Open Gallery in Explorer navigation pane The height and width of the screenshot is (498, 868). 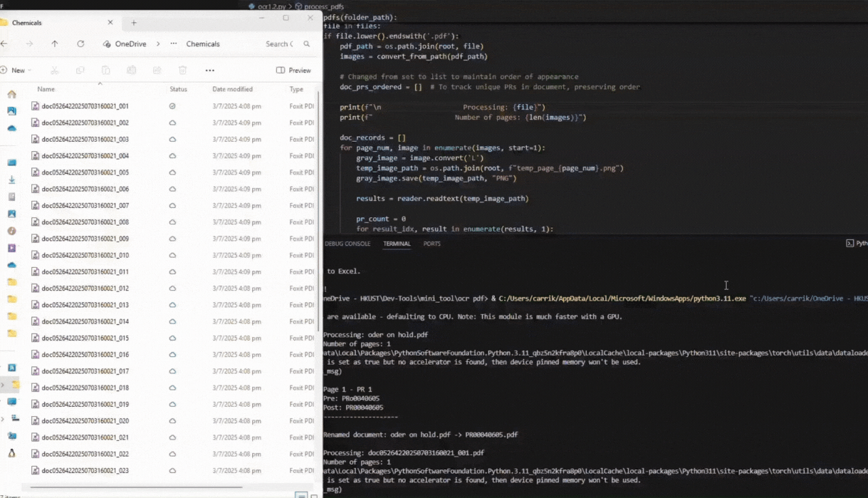click(11, 111)
